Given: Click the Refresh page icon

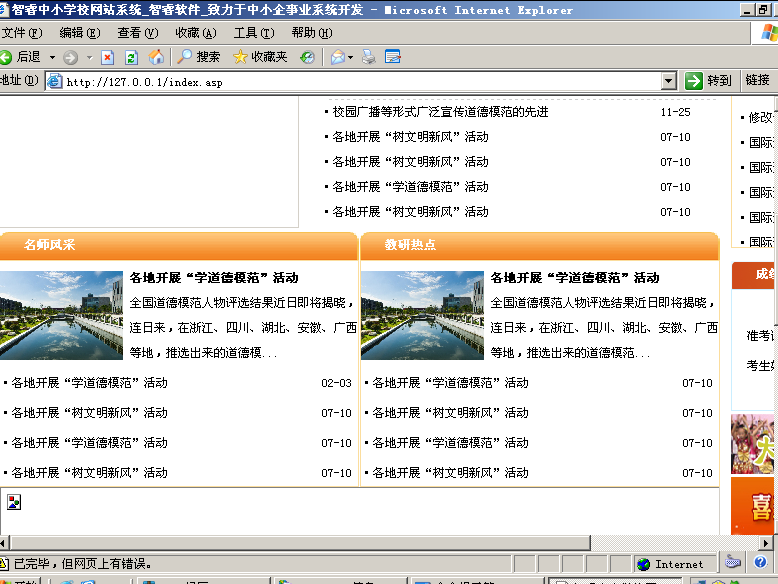Looking at the screenshot, I should pyautogui.click(x=131, y=58).
